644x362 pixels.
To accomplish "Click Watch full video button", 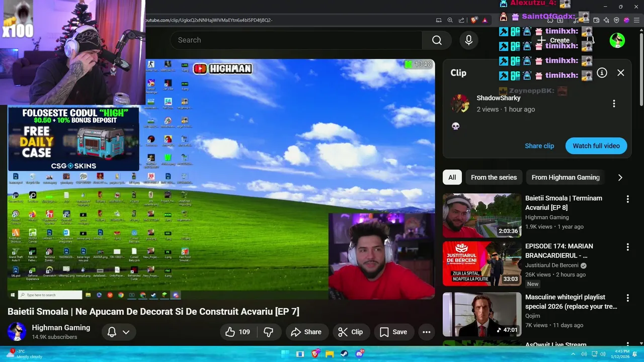I will 596,146.
